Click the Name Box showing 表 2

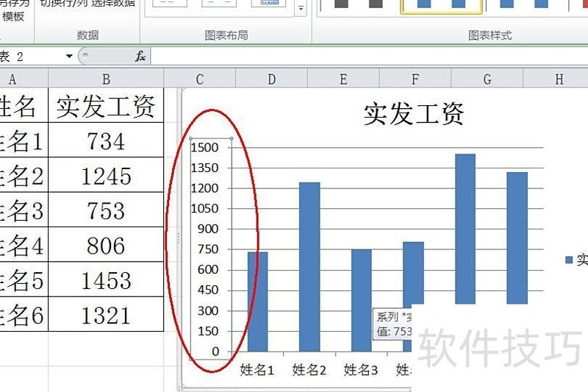coord(31,57)
